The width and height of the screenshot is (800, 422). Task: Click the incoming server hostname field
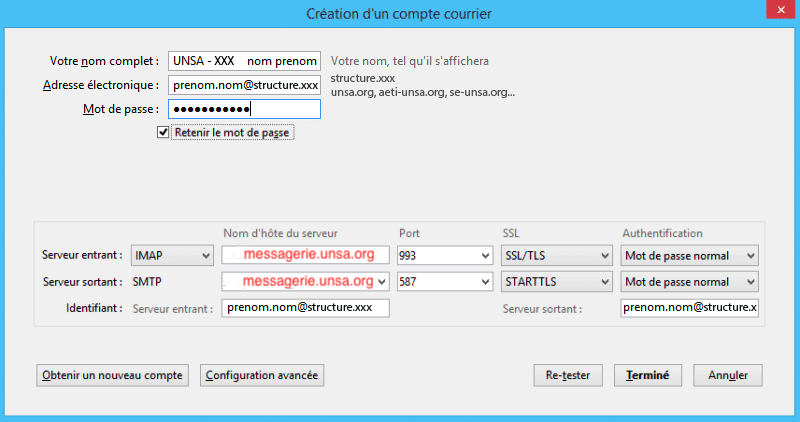pyautogui.click(x=305, y=256)
